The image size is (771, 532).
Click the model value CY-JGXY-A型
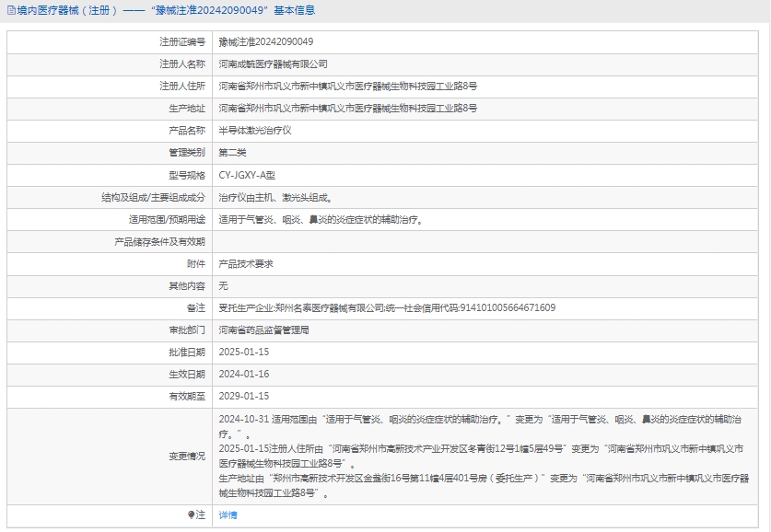tap(246, 175)
